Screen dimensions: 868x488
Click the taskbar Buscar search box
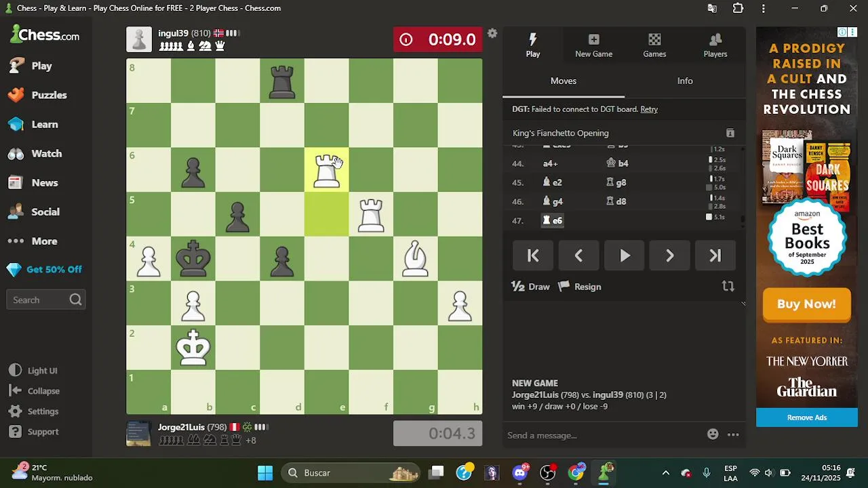point(352,472)
